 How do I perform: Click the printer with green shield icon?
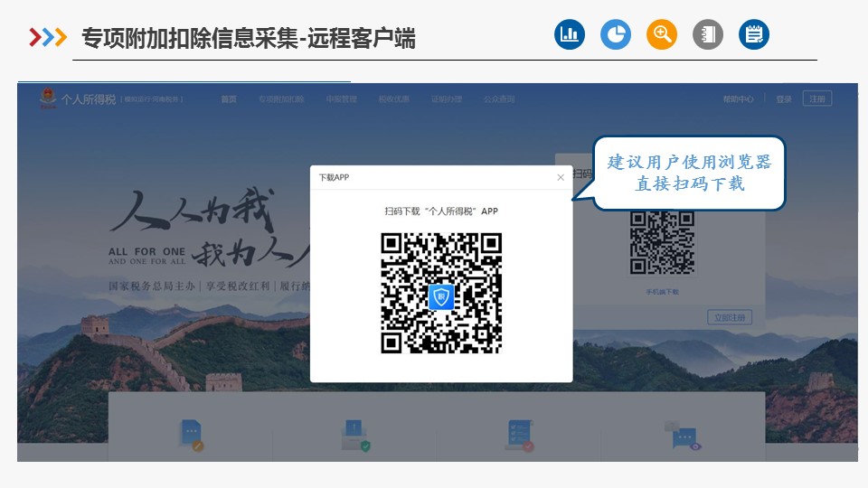(x=356, y=436)
